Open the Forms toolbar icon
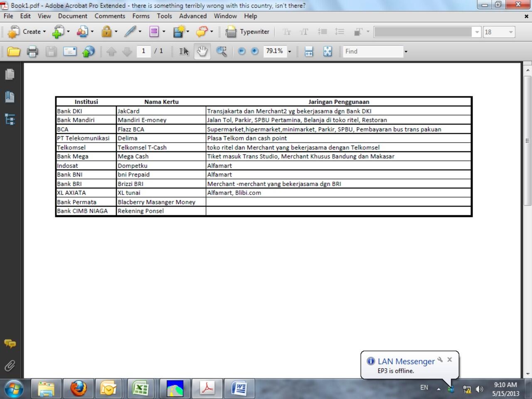The image size is (532, 399). point(154,32)
